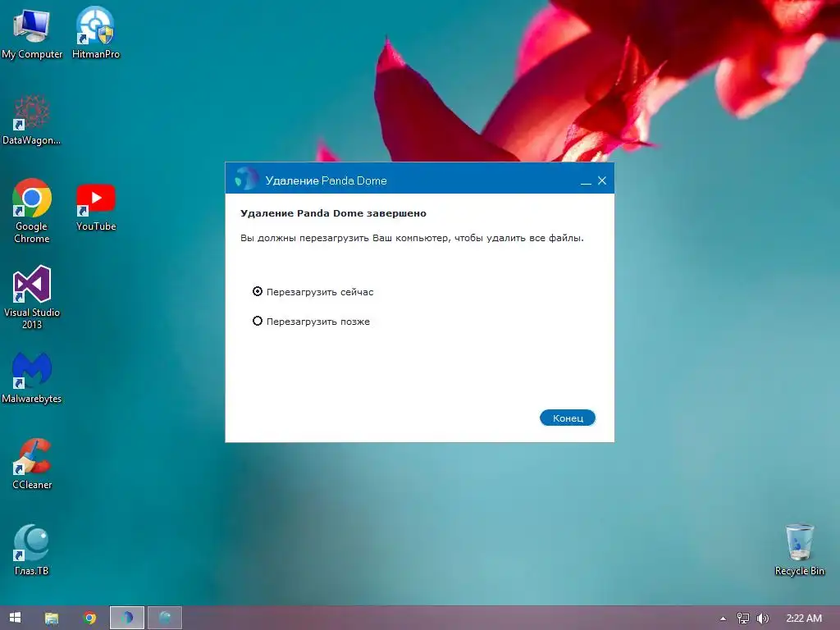Launch the HitmanPro desktop shortcut
The image size is (840, 630).
[x=95, y=33]
